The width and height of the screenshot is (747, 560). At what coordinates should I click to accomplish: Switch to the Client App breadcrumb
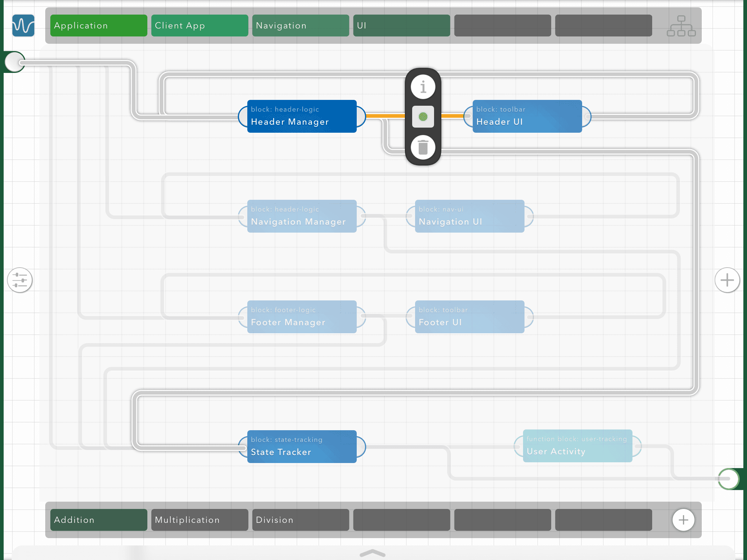point(200,26)
